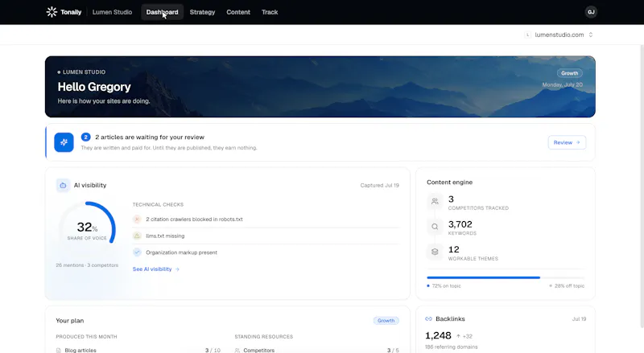Click '2 articles are waiting for your review'

150,137
